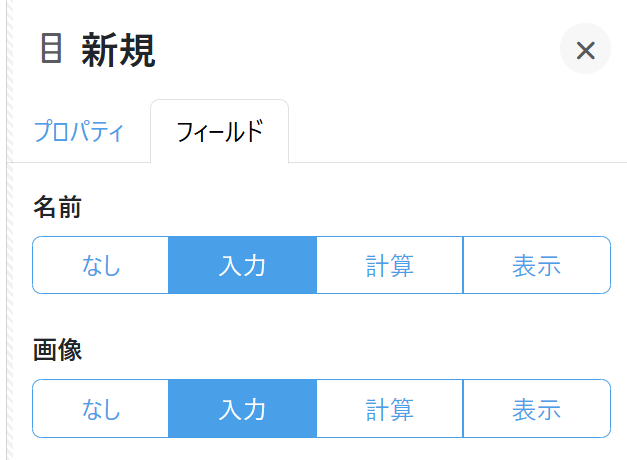Set 画像 field mode to 表示
Viewport: 627px width, 460px height.
(536, 408)
